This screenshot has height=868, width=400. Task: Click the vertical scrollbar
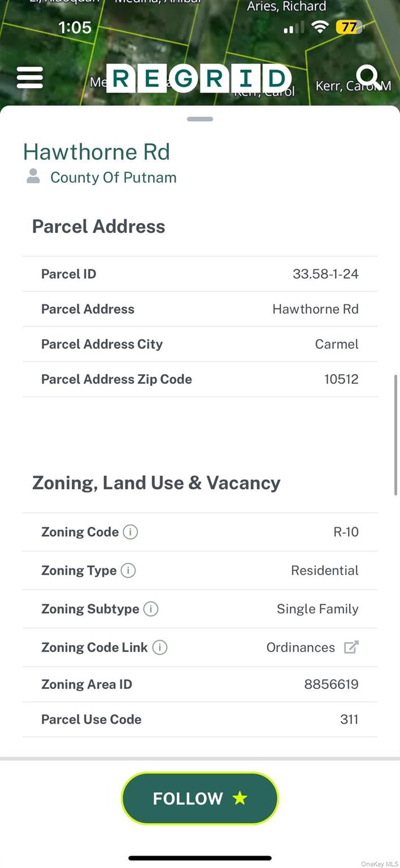point(395,435)
